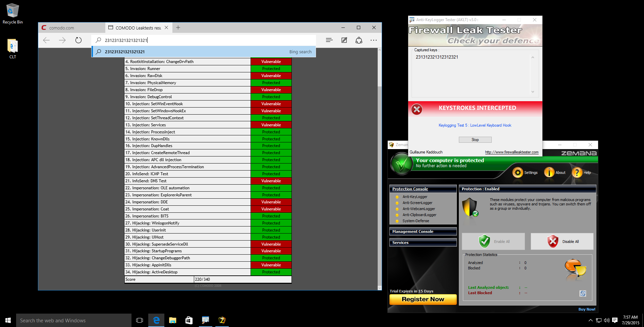Switch to Zemana taskbar icon

[x=222, y=320]
